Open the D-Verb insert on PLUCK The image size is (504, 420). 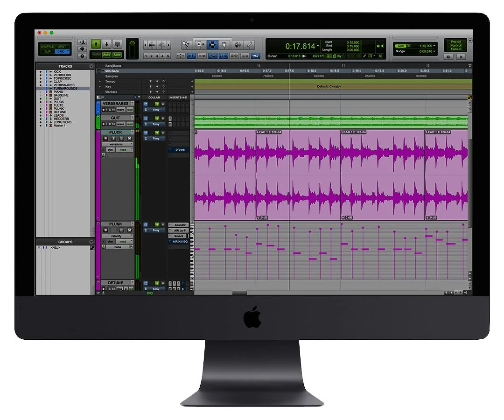pyautogui.click(x=180, y=150)
